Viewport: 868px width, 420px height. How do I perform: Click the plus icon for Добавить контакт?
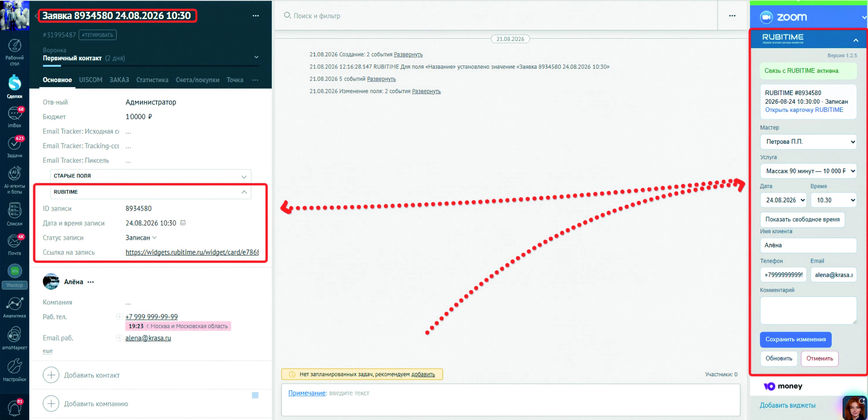51,375
